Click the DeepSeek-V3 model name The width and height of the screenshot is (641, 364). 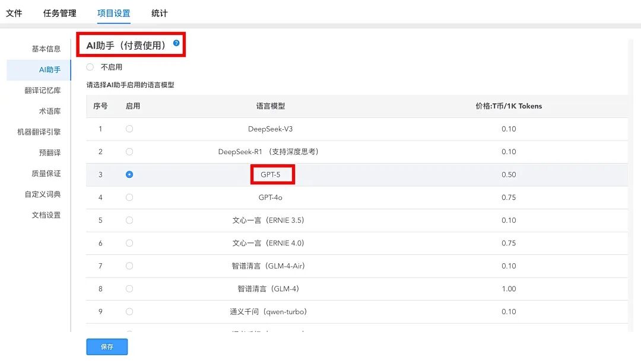[x=270, y=129]
